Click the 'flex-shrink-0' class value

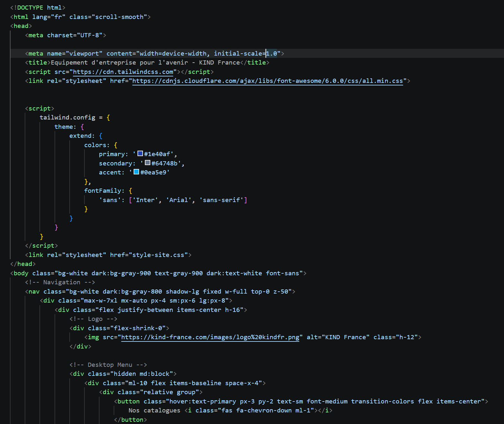pyautogui.click(x=138, y=328)
